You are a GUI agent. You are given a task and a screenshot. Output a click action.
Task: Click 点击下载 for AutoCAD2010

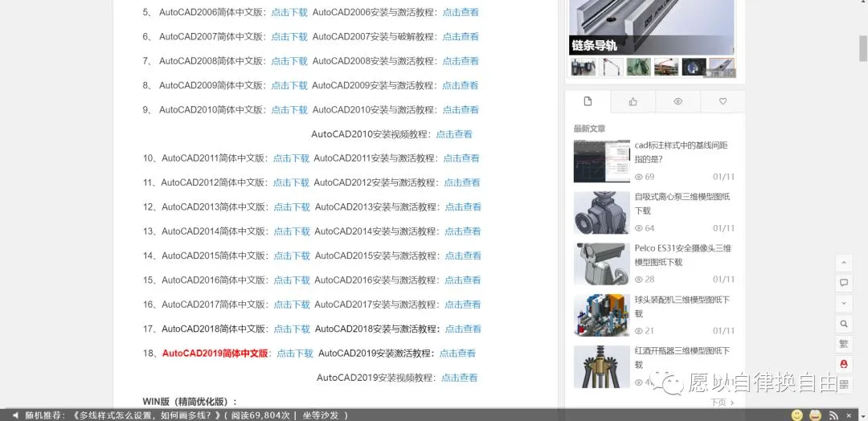[x=289, y=109]
